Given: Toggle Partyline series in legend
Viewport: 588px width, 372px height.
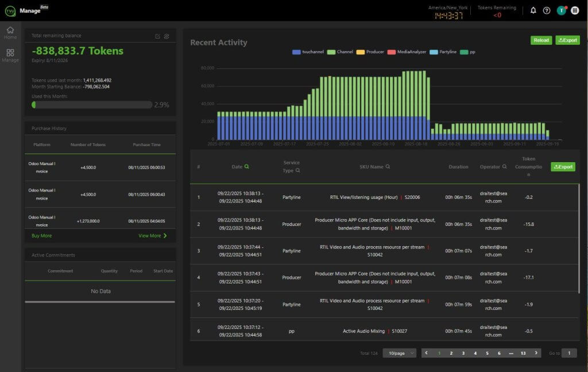Looking at the screenshot, I should pos(445,52).
